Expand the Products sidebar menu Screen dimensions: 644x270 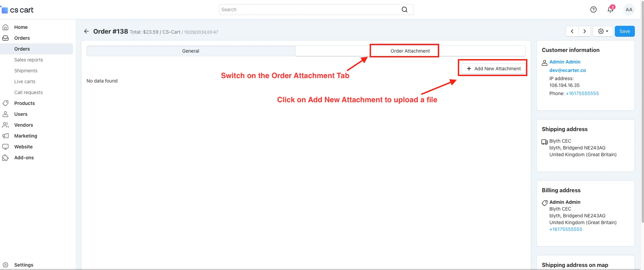point(24,103)
